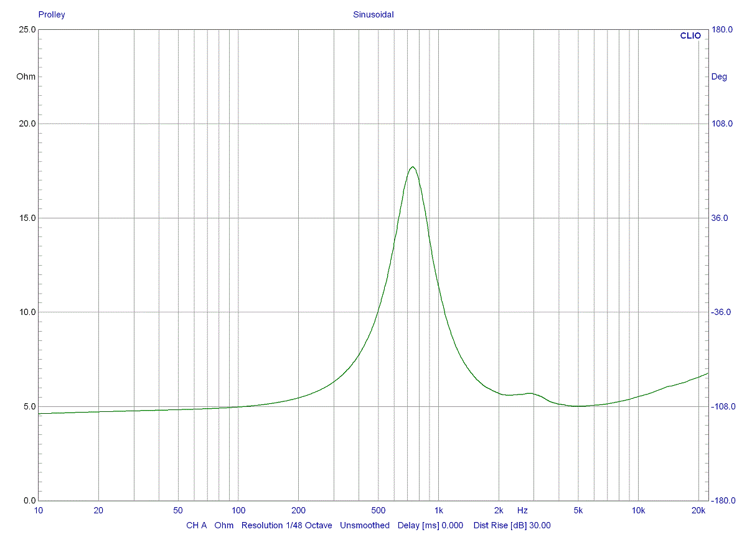The width and height of the screenshot is (747, 560).
Task: Select the "-108.0" phase axis value
Action: point(723,406)
